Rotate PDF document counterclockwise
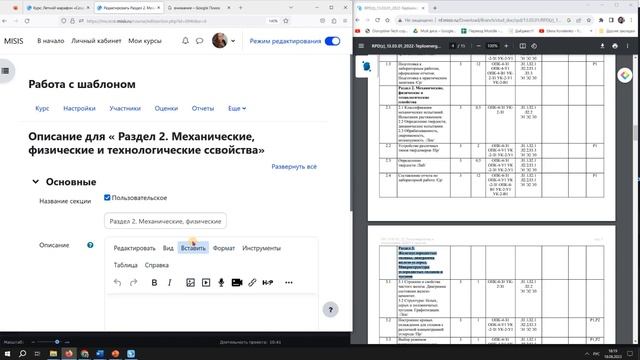Image resolution: width=640 pixels, height=360 pixels. click(534, 46)
